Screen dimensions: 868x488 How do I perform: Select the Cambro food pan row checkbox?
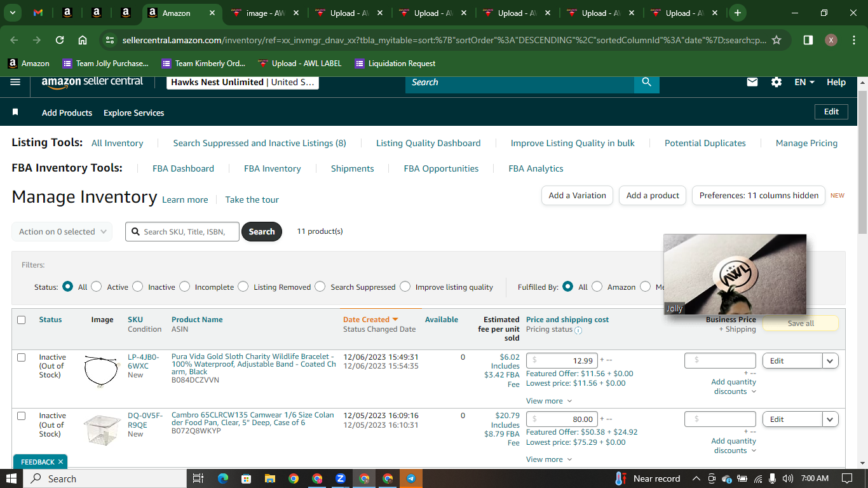(x=22, y=416)
